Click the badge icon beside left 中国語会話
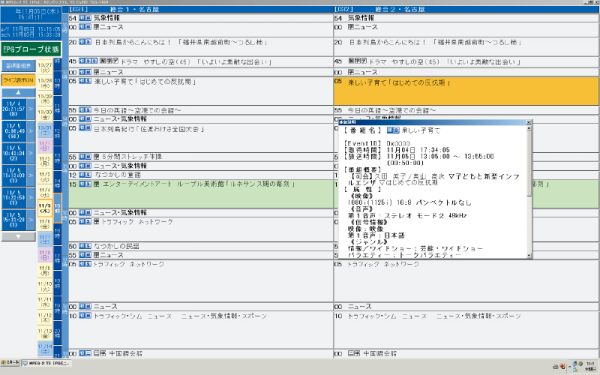Image resolution: width=600 pixels, height=375 pixels. point(85,353)
